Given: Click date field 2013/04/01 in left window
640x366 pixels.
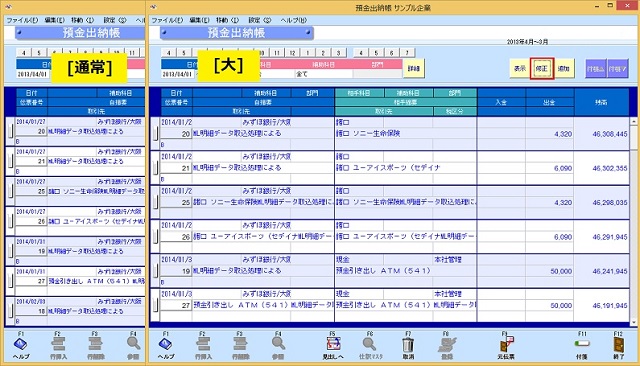Looking at the screenshot, I should [32, 74].
